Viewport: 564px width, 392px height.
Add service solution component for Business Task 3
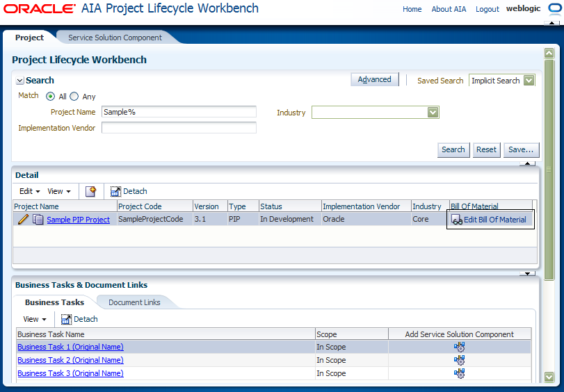459,373
